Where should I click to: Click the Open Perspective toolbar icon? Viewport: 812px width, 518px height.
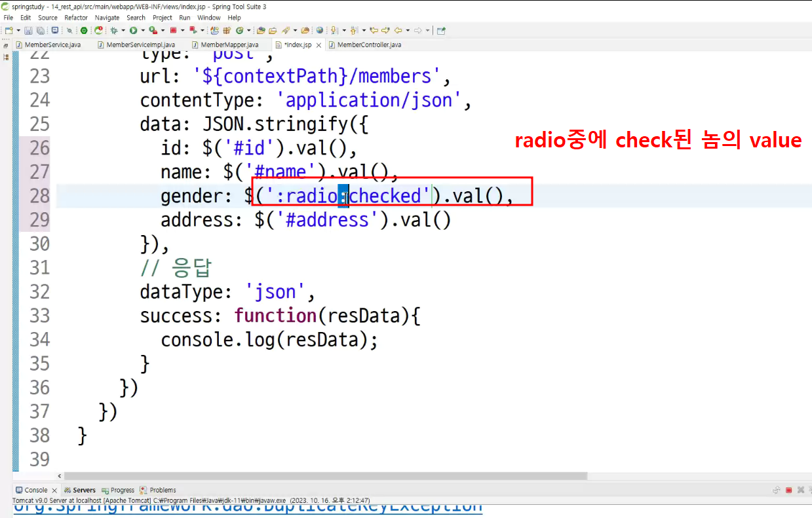(441, 30)
